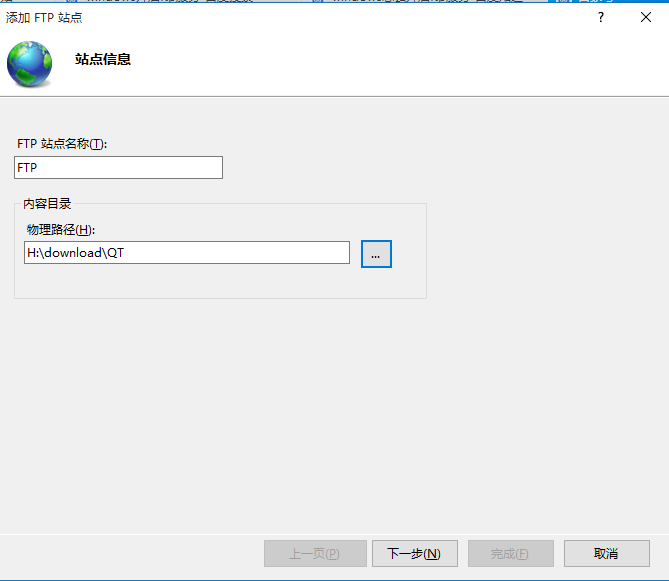
Task: Click the 内容目录 group label
Action: click(x=47, y=203)
